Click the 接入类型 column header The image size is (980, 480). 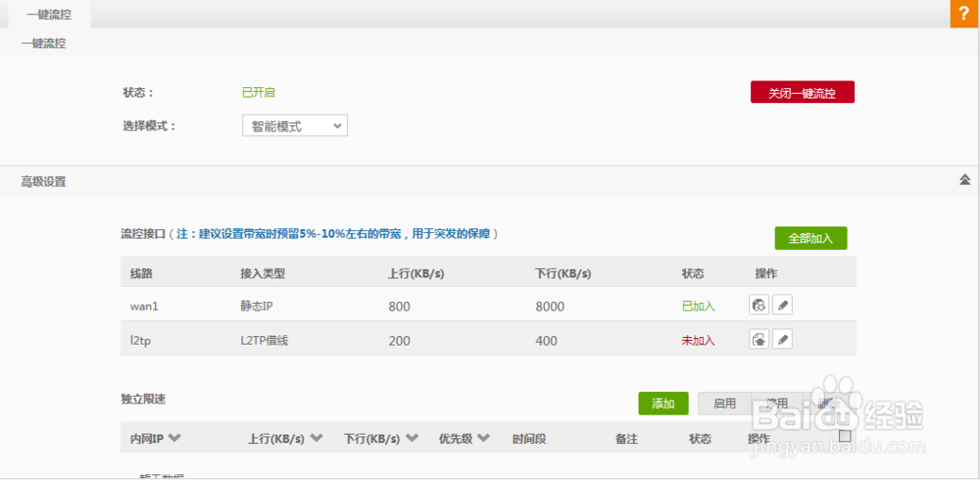click(x=263, y=273)
